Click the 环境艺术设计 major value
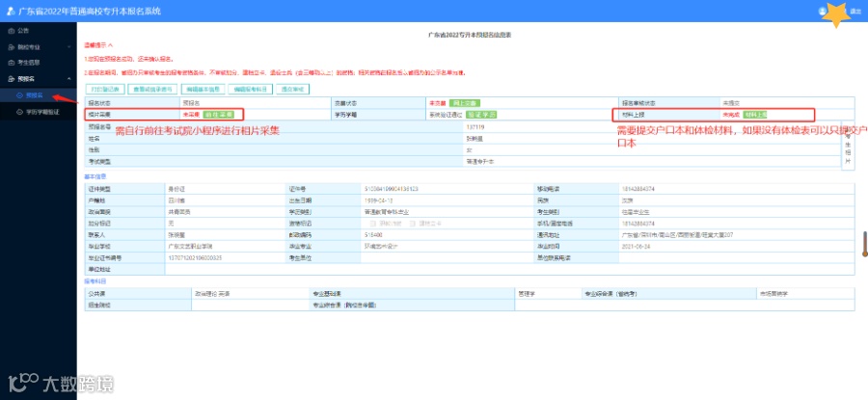This screenshot has height=400, width=868. pos(379,246)
